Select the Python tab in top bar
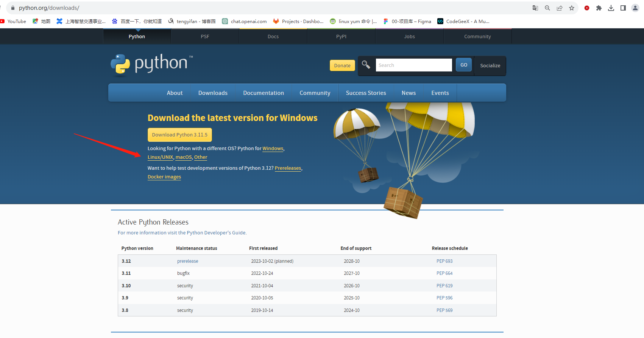Viewport: 644px width, 338px height. 137,36
